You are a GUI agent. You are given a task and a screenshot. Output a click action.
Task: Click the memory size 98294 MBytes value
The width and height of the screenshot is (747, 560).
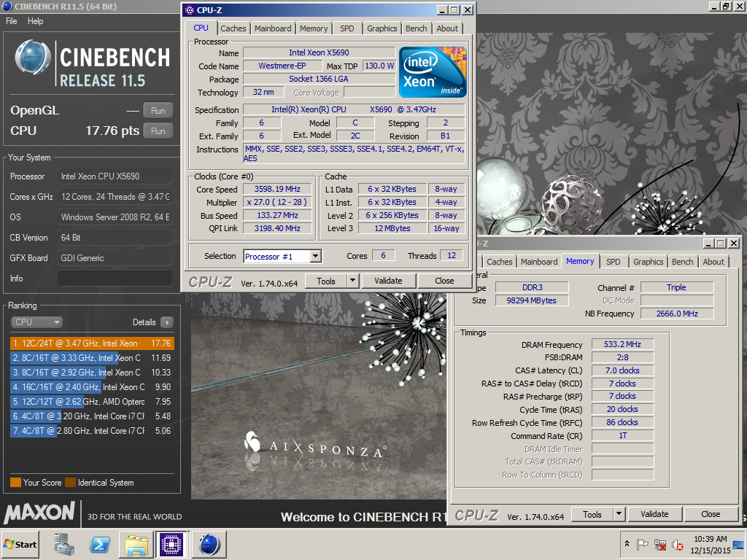click(531, 301)
